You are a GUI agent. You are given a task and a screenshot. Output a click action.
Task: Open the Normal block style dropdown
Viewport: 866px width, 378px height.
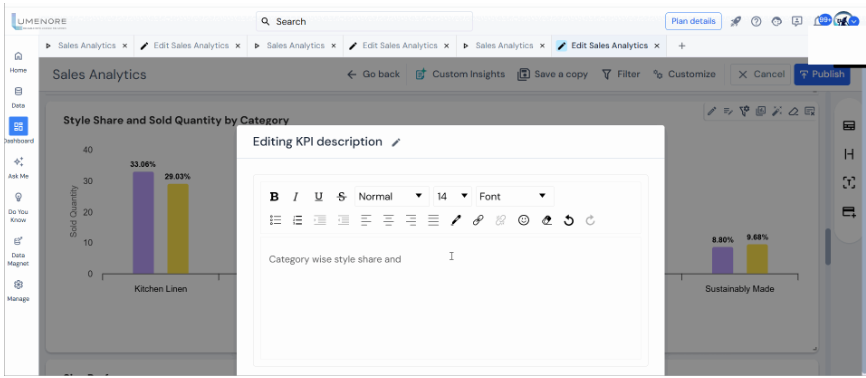(x=391, y=196)
